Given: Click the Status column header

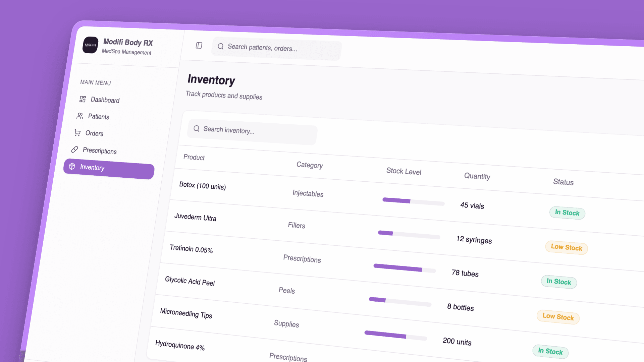Looking at the screenshot, I should [x=563, y=182].
